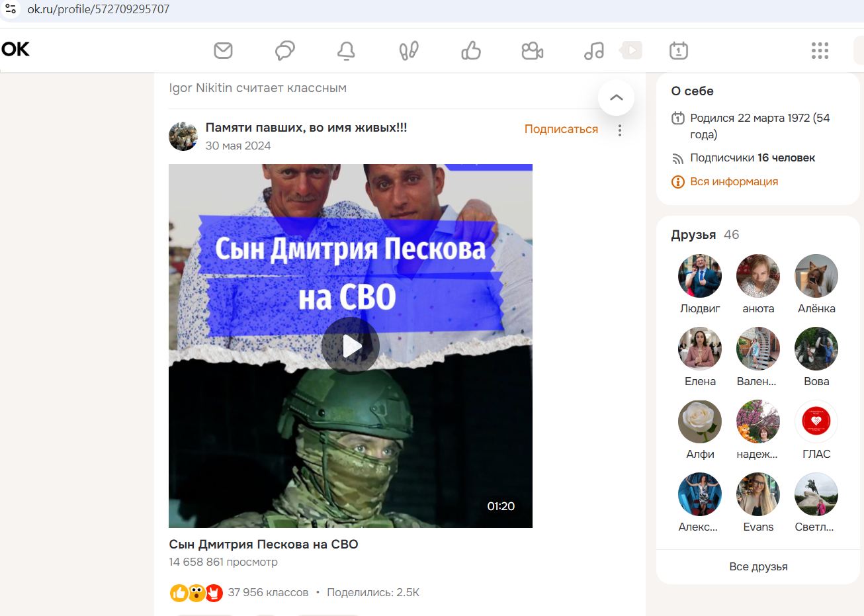The image size is (864, 616).
Task: Play the video with center play button
Action: (x=351, y=345)
